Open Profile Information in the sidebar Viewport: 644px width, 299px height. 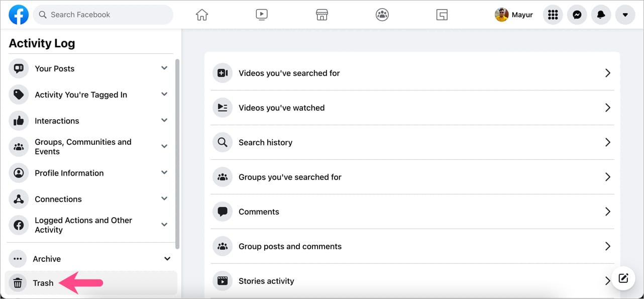click(69, 173)
